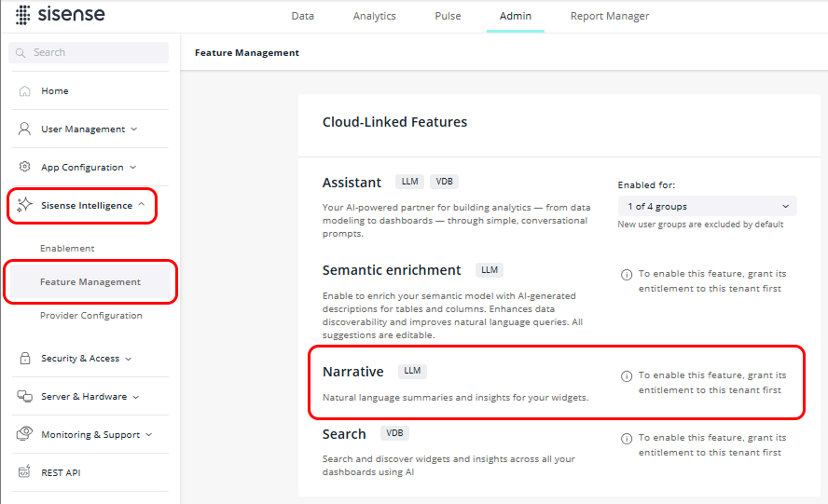The height and width of the screenshot is (504, 828).
Task: Click the Search description about discovering widgets
Action: click(448, 466)
